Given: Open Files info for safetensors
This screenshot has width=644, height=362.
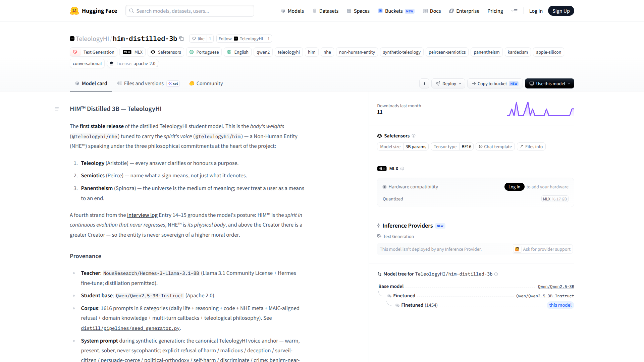Looking at the screenshot, I should 531,146.
